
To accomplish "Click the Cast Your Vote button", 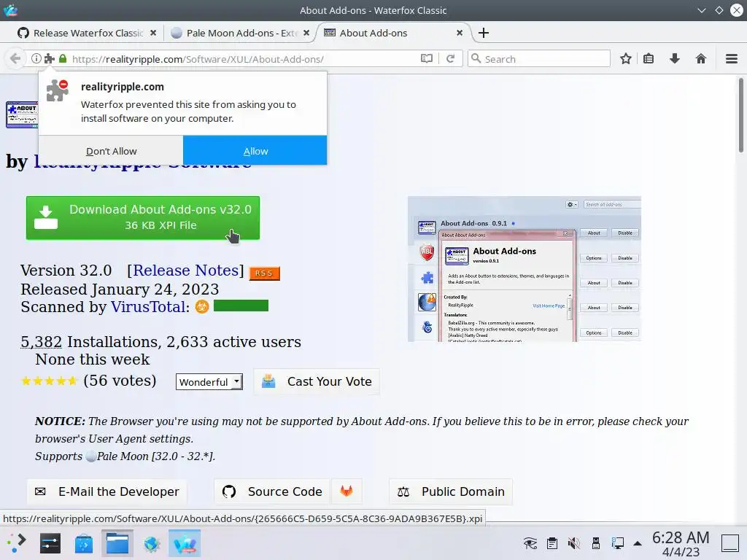I will (317, 381).
